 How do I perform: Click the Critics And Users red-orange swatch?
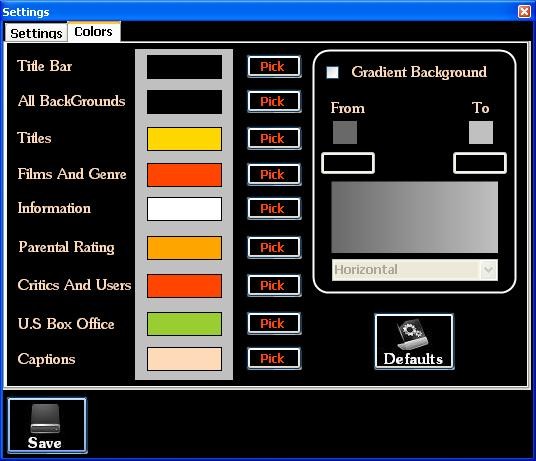pos(184,286)
